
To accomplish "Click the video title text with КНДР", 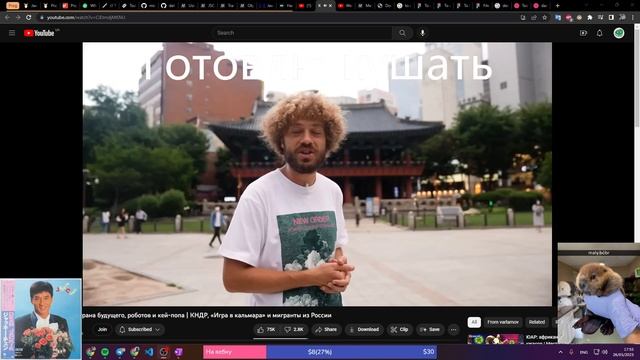I will [207, 316].
